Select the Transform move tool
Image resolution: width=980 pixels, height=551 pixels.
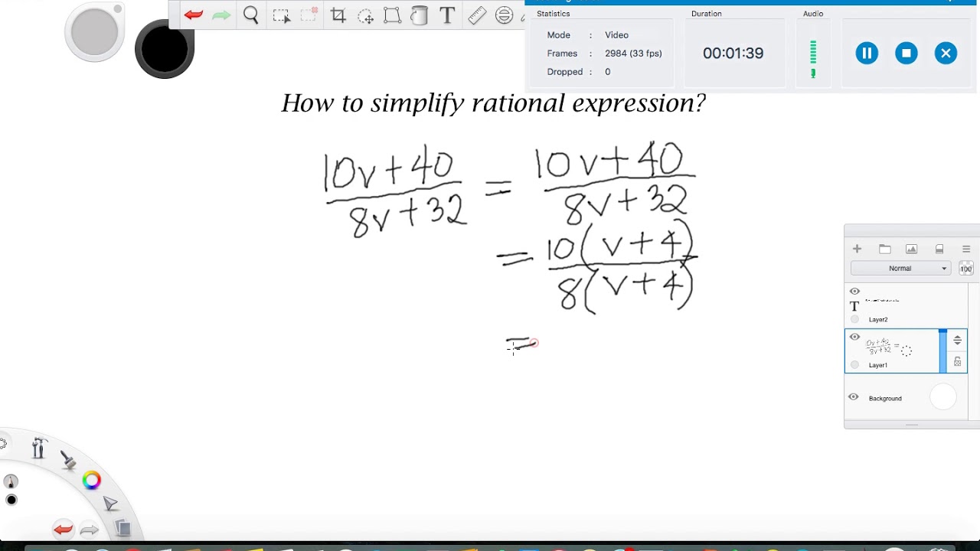click(365, 15)
